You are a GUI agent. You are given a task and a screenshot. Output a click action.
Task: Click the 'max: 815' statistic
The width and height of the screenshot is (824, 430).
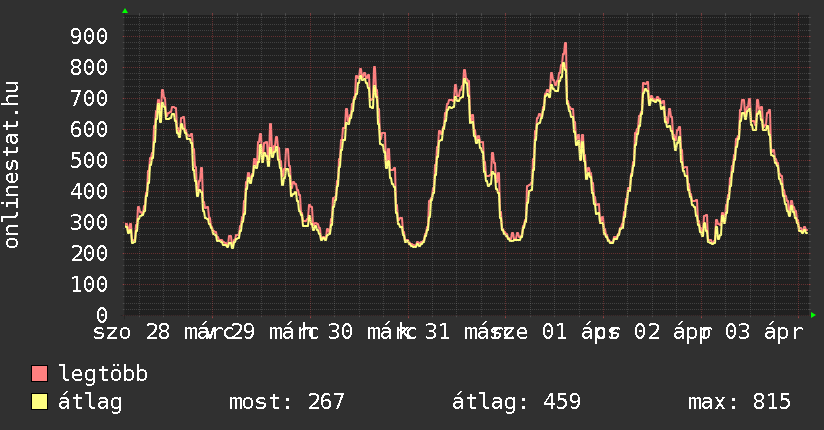[739, 402]
